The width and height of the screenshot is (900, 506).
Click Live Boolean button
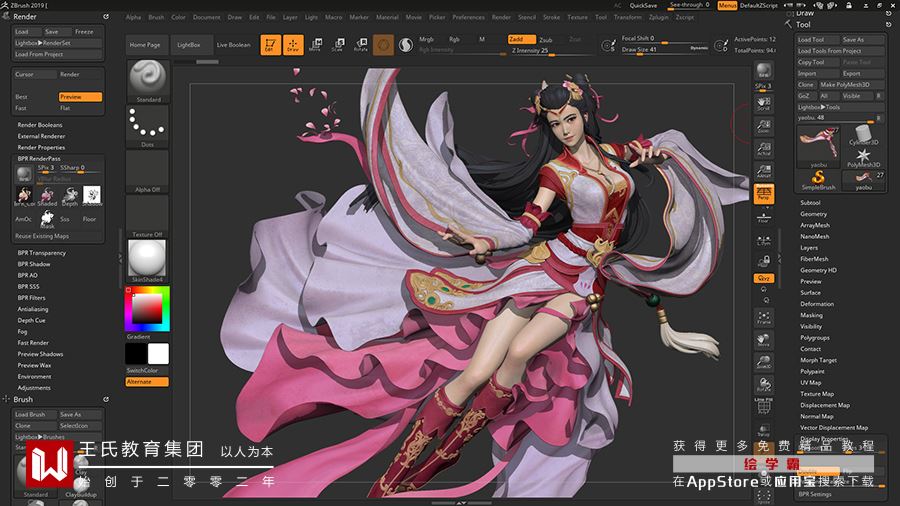(234, 45)
